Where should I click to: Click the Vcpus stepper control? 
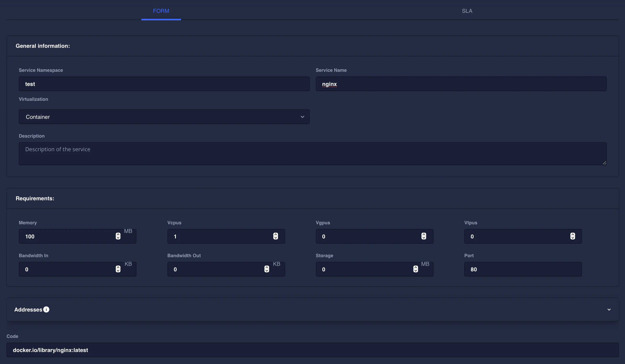pos(275,236)
